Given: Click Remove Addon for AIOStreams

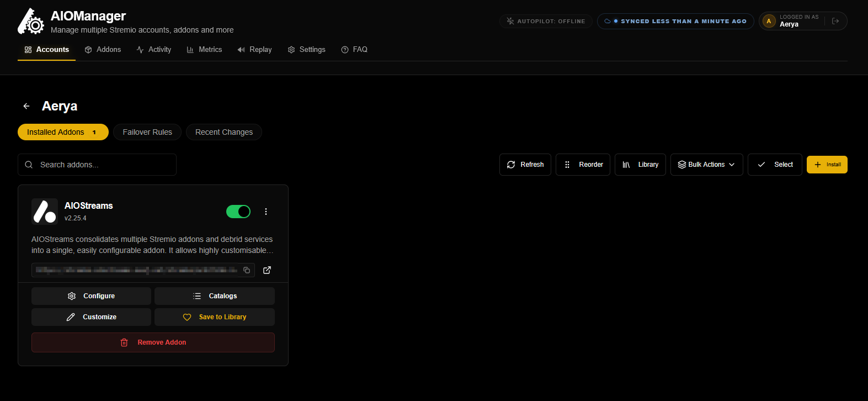Looking at the screenshot, I should coord(153,342).
